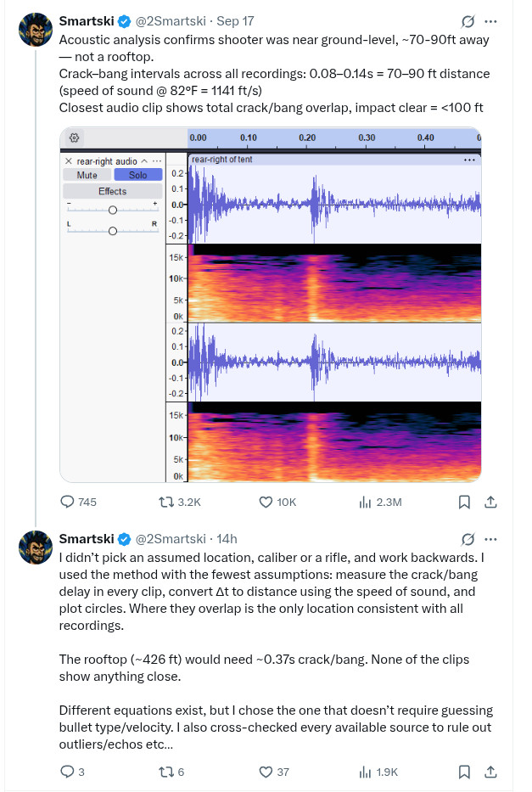Open more options on the Sep 17 tweet
Image resolution: width=532 pixels, height=792 pixels.
point(490,21)
